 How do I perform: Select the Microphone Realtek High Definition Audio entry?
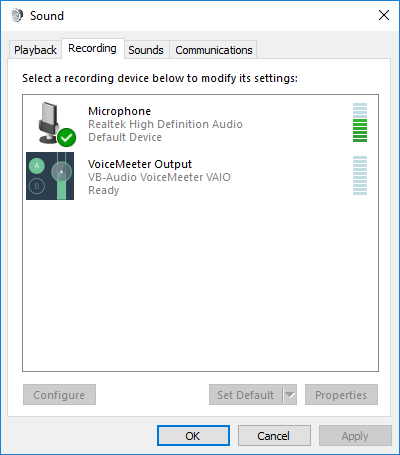(x=200, y=123)
